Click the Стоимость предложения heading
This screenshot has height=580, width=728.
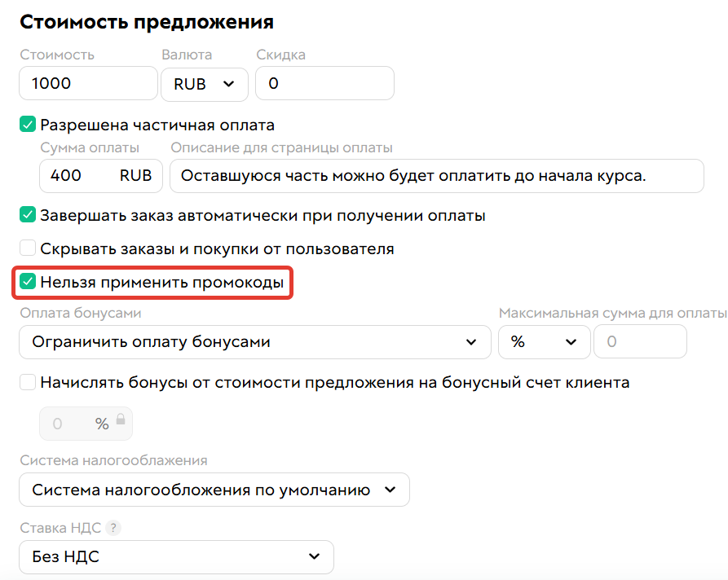pyautogui.click(x=147, y=22)
